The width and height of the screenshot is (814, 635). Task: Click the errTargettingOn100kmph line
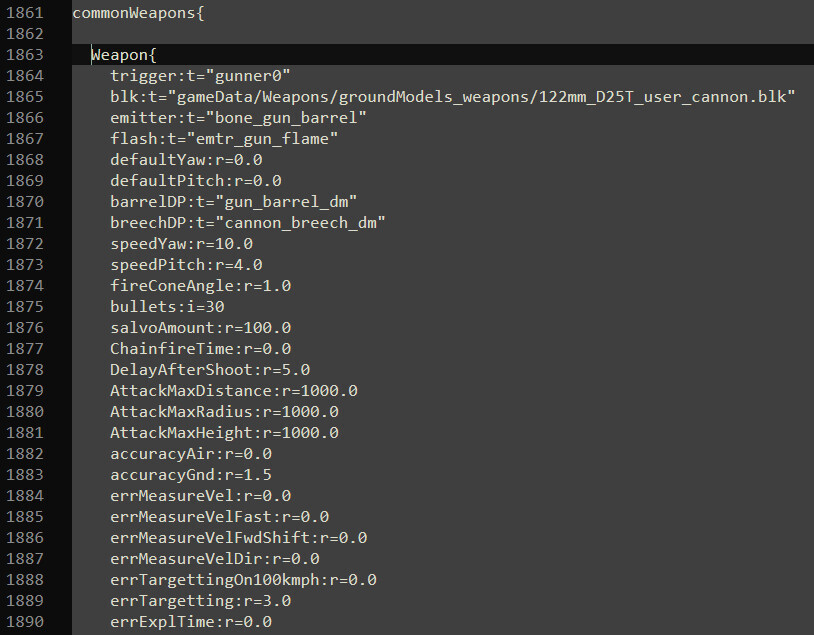[243, 579]
